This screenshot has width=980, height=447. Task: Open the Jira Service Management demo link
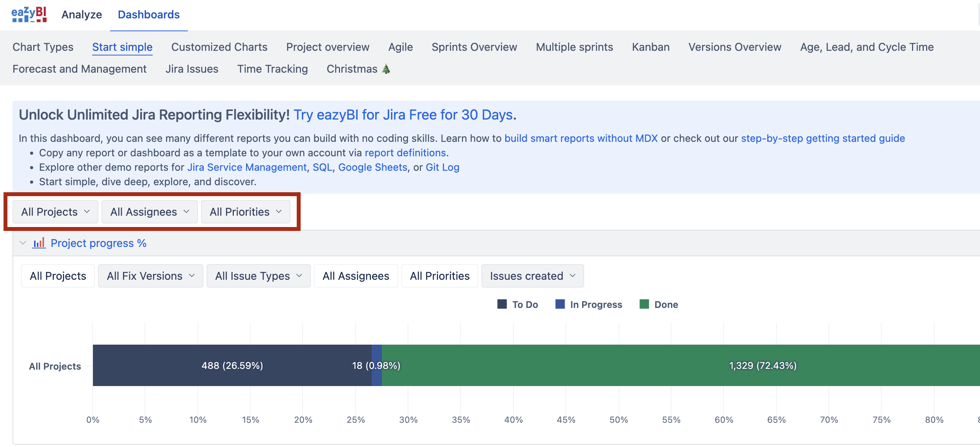click(247, 167)
